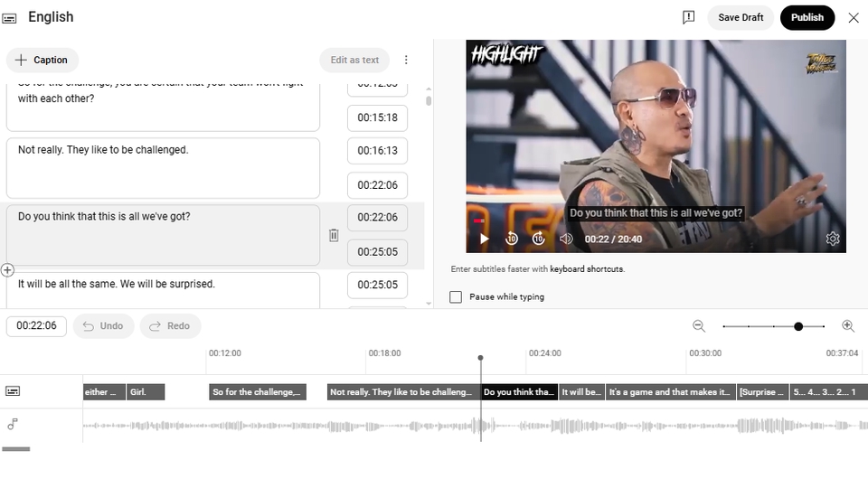868x479 pixels.
Task: Select 'Girl.' caption block on timeline
Action: pyautogui.click(x=146, y=391)
